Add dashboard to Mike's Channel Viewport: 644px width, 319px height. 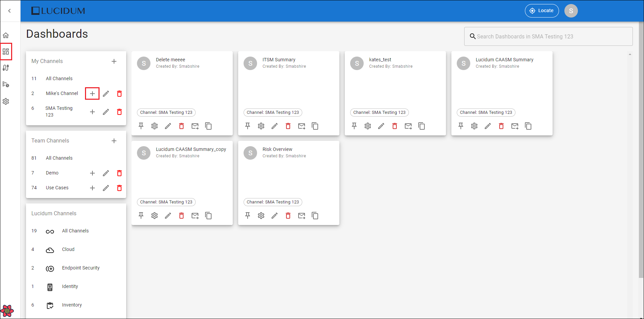click(x=92, y=94)
